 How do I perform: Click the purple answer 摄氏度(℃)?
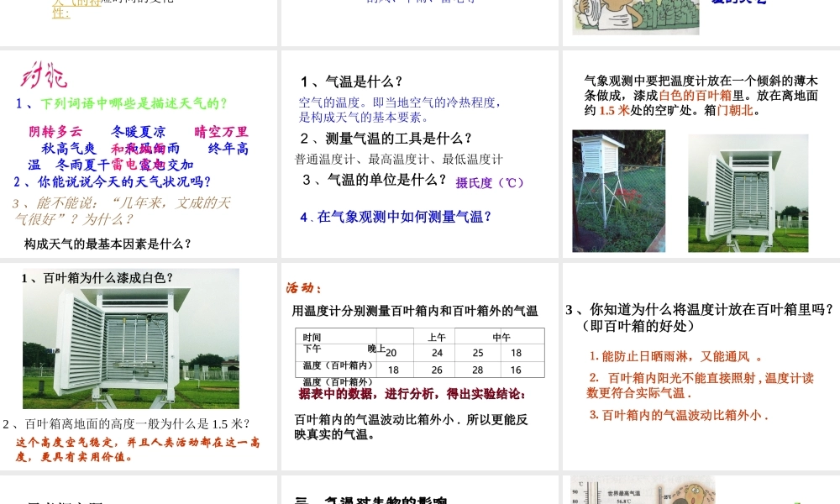tap(490, 182)
